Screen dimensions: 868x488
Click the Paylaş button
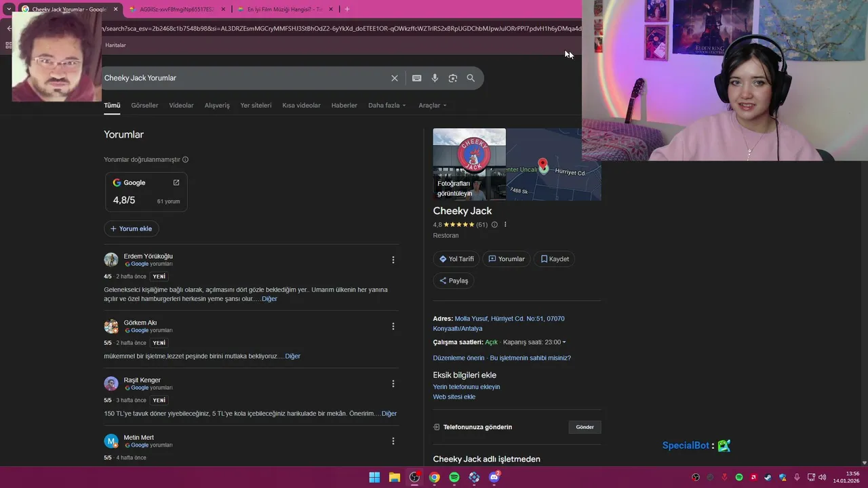point(454,281)
